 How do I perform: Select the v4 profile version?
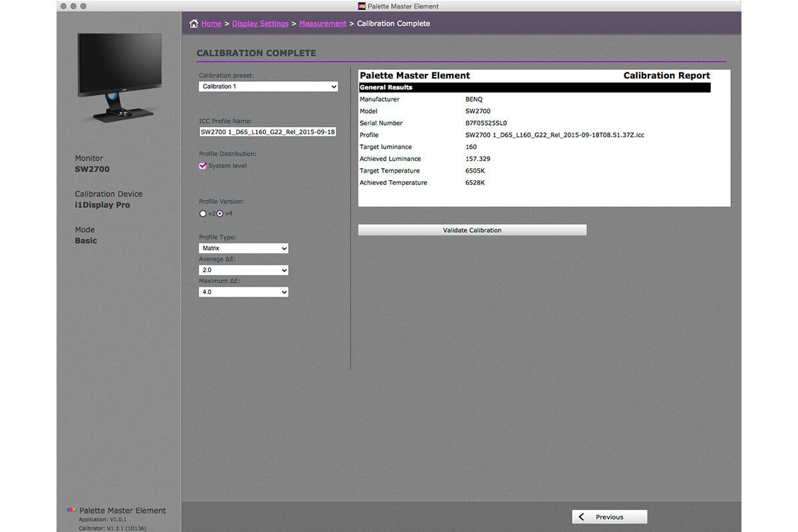click(x=220, y=213)
